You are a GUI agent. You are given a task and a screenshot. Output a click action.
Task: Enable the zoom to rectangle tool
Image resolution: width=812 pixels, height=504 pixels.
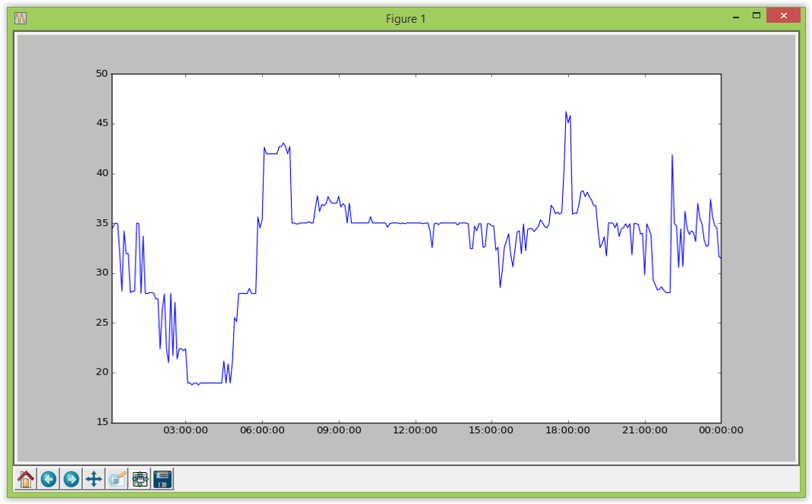click(117, 479)
